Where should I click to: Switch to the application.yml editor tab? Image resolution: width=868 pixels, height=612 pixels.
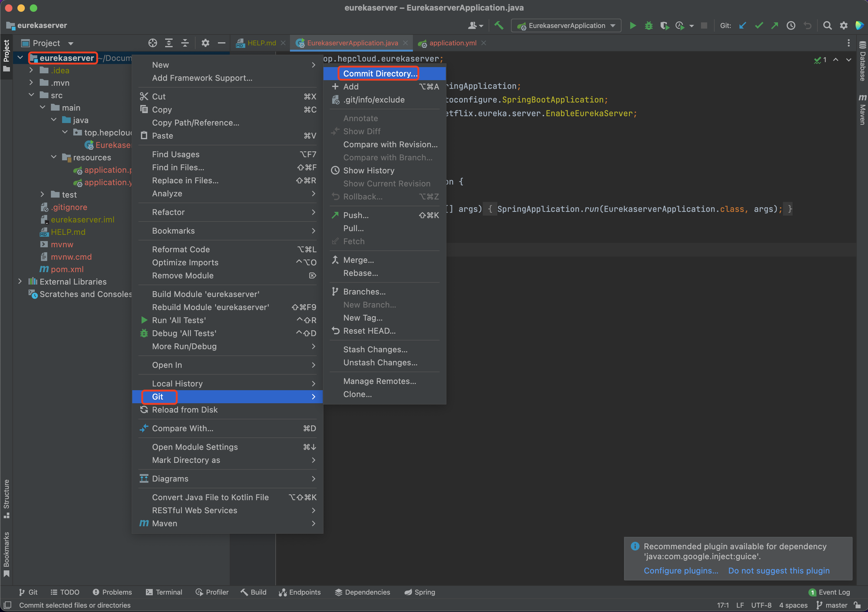click(x=452, y=43)
